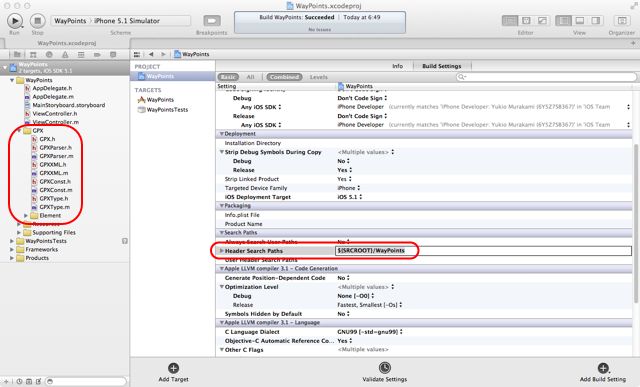Click the plus button at navigator bottom
This screenshot has height=387, width=640.
(x=6, y=381)
